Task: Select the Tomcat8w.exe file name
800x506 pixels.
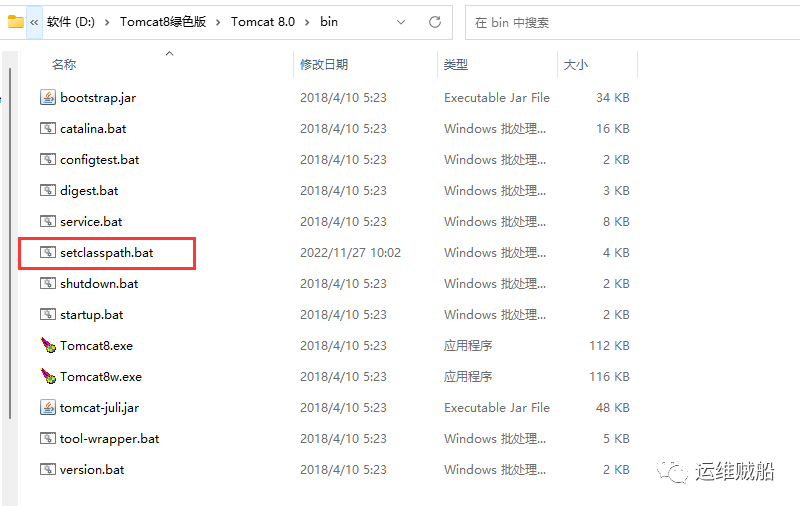Action: point(101,376)
